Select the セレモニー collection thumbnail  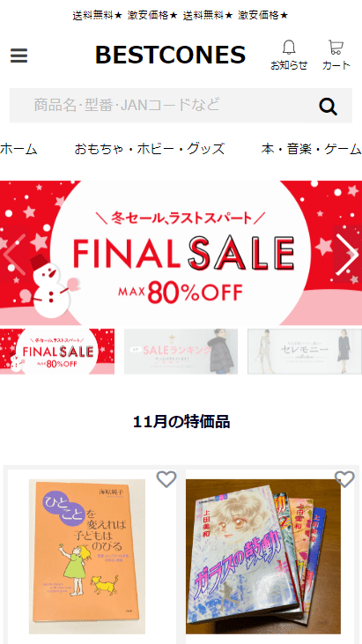[x=305, y=352]
